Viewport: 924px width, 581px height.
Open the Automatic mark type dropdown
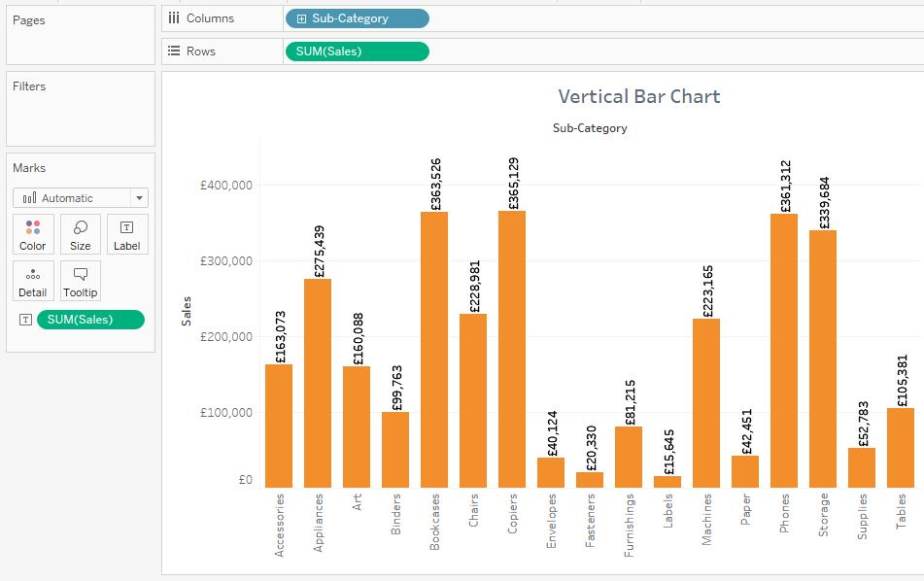click(140, 197)
